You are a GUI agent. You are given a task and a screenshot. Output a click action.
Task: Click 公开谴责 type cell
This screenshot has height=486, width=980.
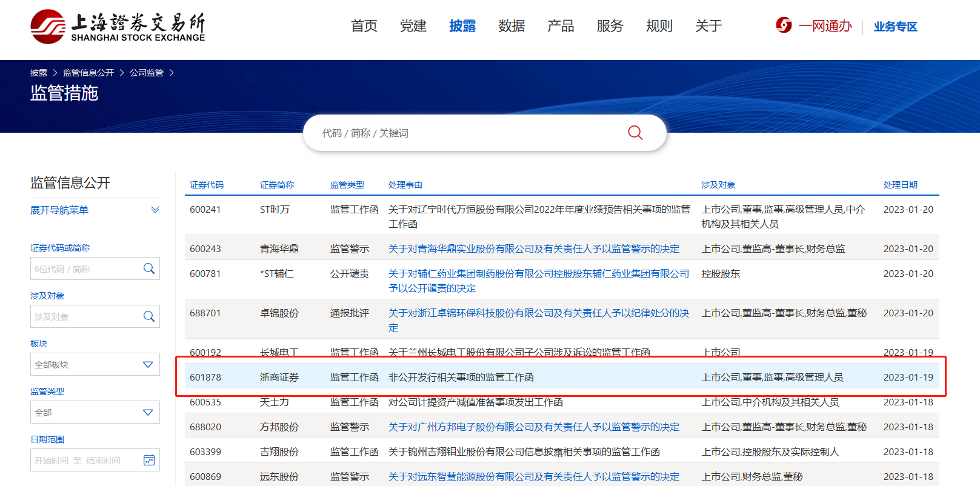(350, 273)
